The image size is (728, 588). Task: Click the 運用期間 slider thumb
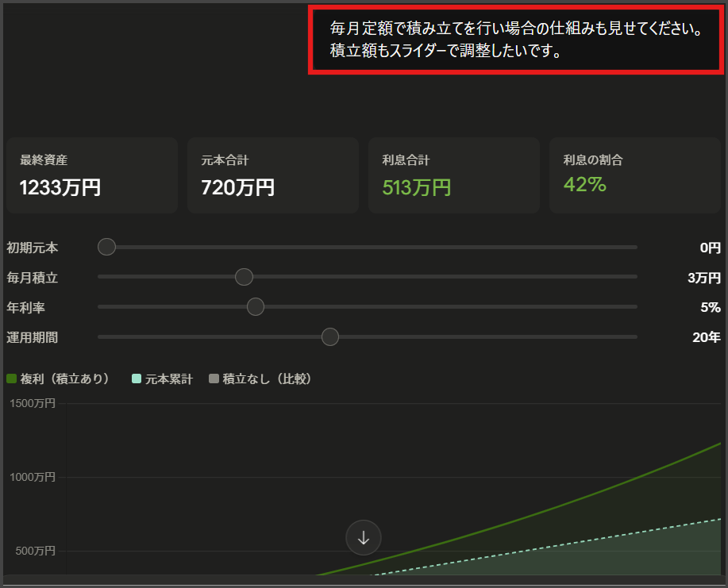pyautogui.click(x=330, y=336)
